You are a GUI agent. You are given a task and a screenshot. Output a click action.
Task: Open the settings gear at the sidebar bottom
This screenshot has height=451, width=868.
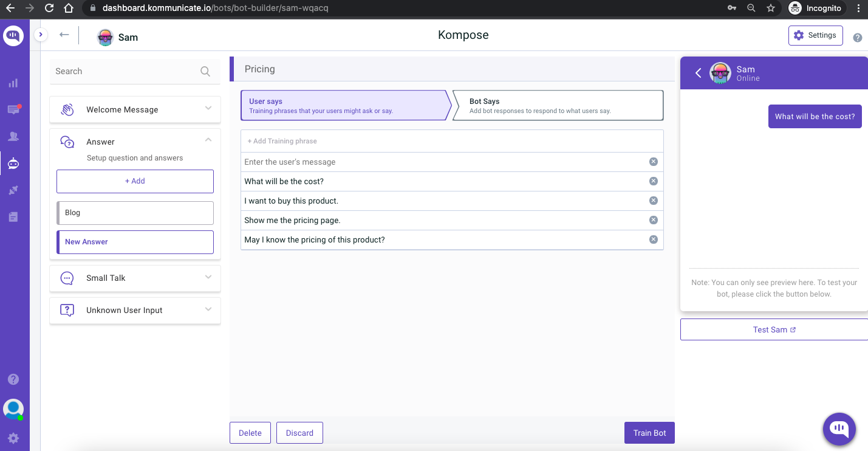[13, 438]
